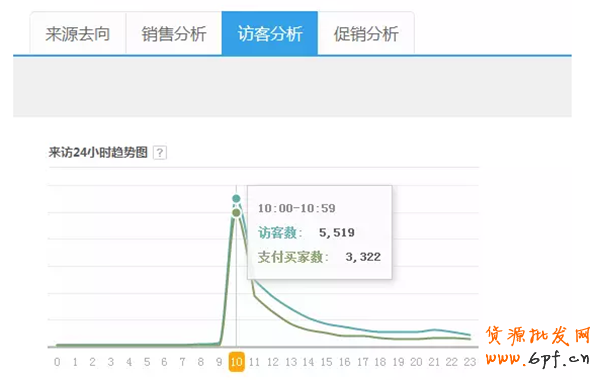Select highlighted hour 10 on axis

tap(236, 362)
